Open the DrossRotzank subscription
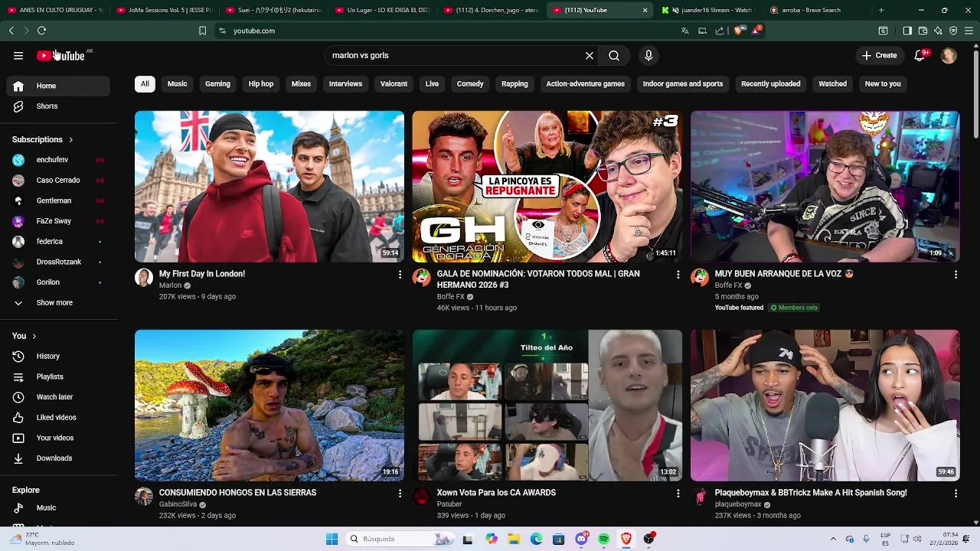 [58, 262]
